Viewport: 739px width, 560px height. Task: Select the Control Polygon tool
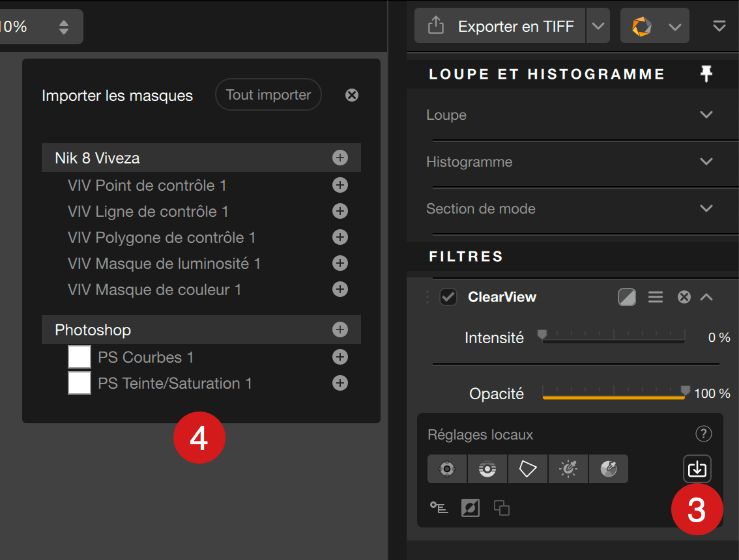pos(528,469)
